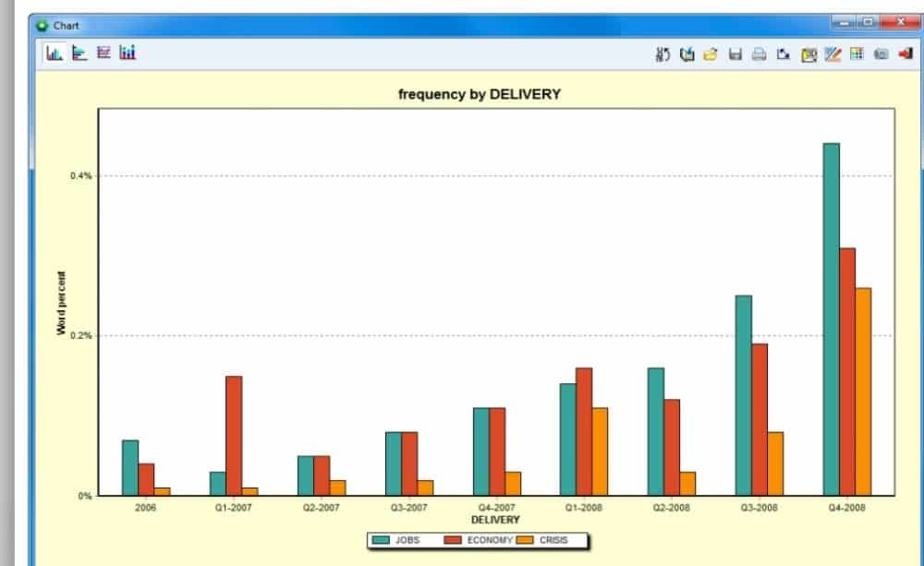Click the chart properties icon beside resize

click(x=808, y=55)
